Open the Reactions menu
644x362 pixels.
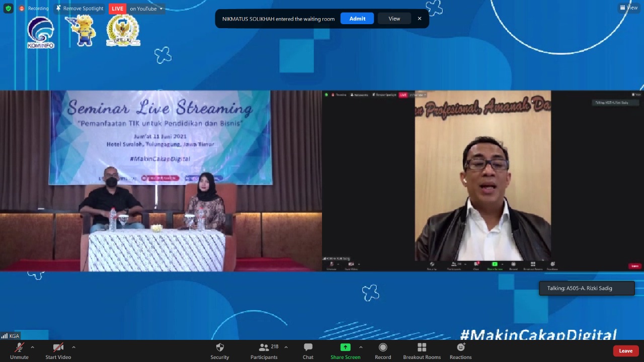461,351
